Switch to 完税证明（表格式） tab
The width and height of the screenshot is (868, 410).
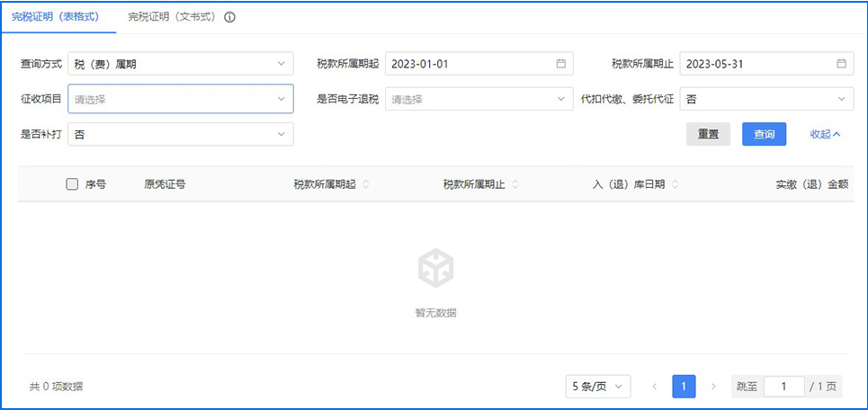tap(55, 17)
